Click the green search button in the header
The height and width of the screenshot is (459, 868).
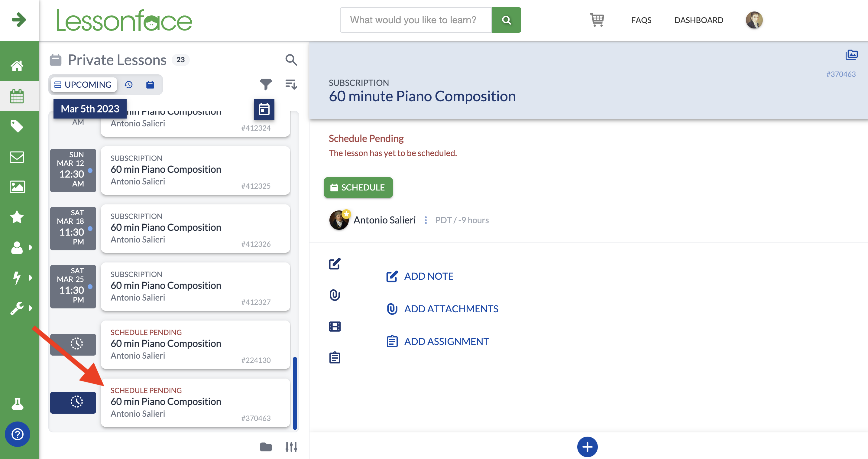coord(506,20)
